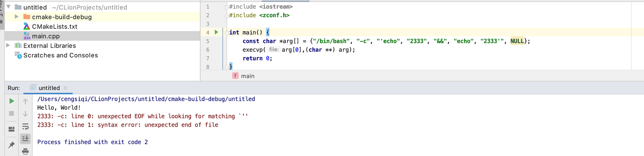
Task: Pin the Run tab with the pin icon
Action: 12,145
